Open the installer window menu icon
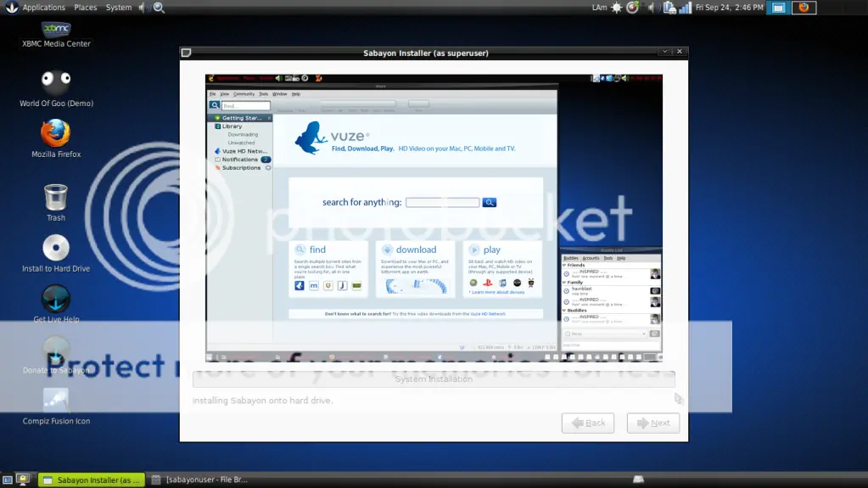 (x=186, y=53)
